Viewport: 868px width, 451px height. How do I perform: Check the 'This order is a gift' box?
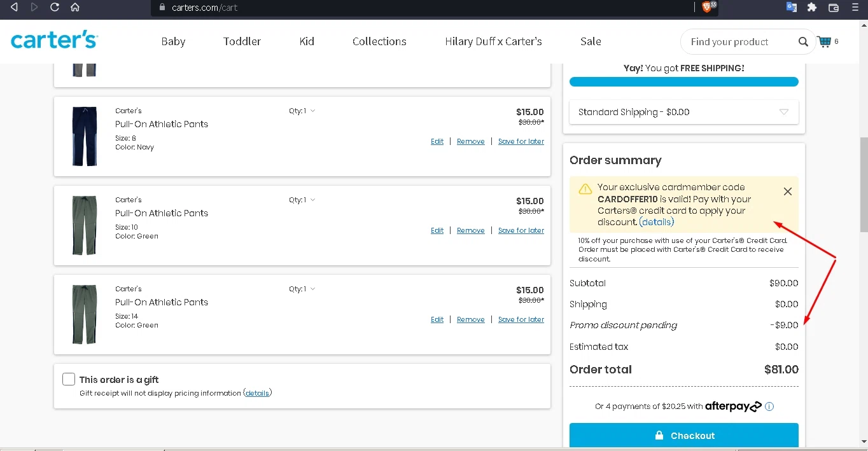[x=69, y=379]
